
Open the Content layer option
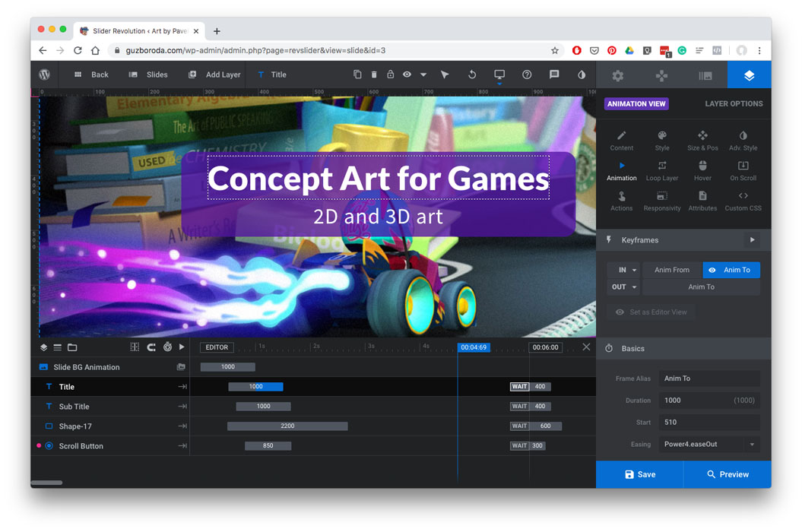click(x=621, y=141)
